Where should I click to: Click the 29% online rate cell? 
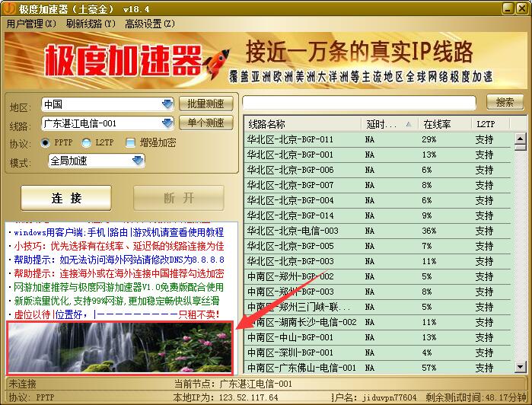(x=429, y=139)
